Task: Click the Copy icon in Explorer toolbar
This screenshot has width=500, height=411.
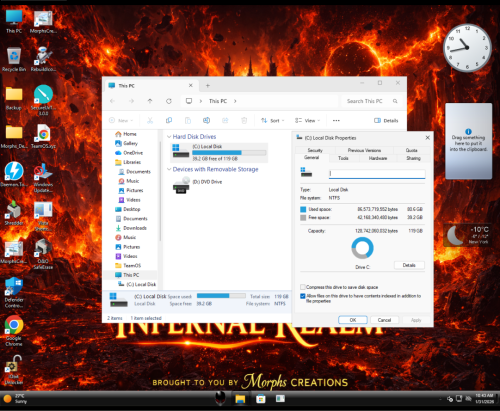Action: point(169,120)
